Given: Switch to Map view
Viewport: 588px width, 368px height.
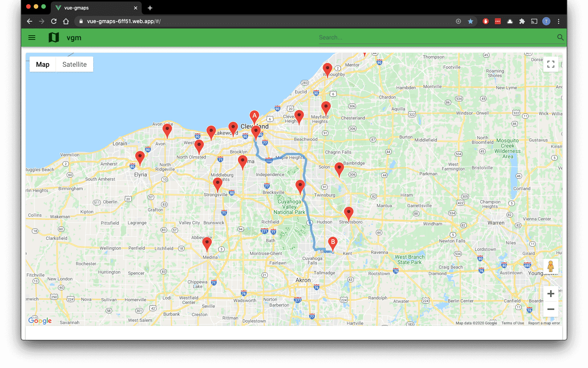Looking at the screenshot, I should tap(43, 64).
